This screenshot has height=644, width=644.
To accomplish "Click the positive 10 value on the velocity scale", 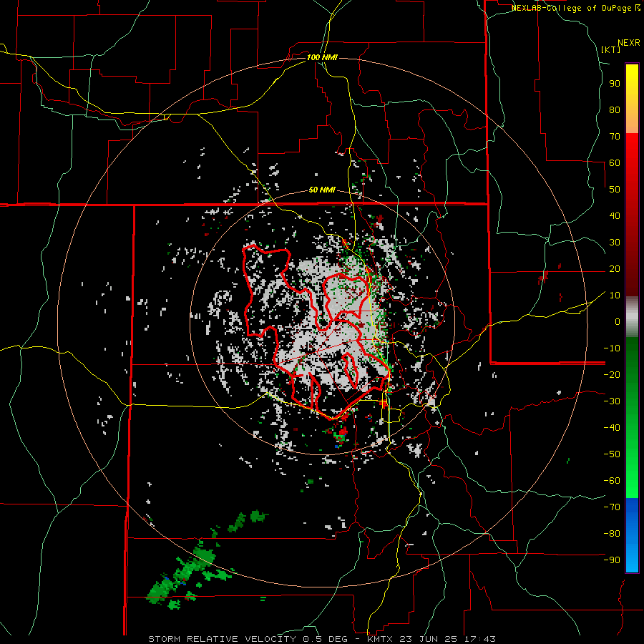I will tap(615, 296).
